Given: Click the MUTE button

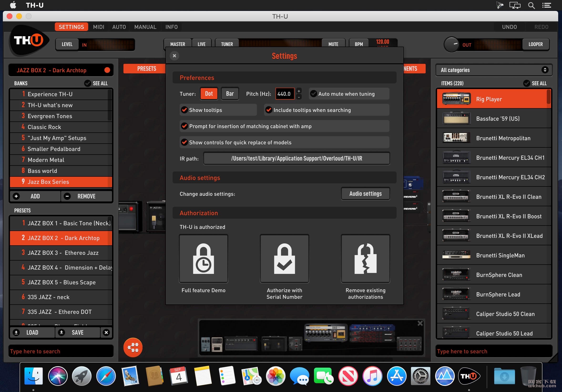Looking at the screenshot, I should click(333, 44).
